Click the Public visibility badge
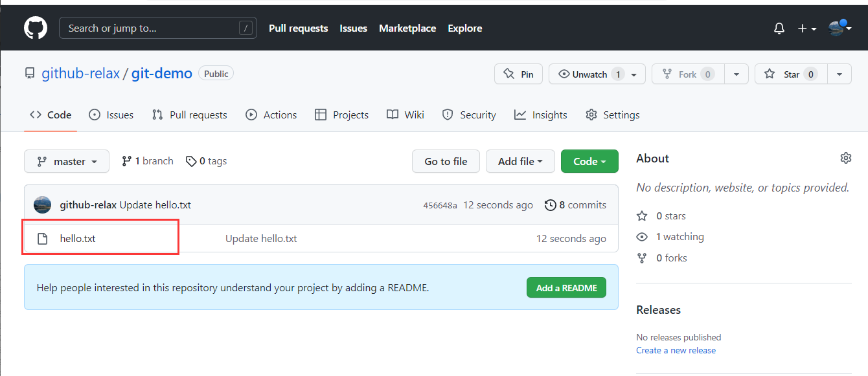 tap(216, 74)
